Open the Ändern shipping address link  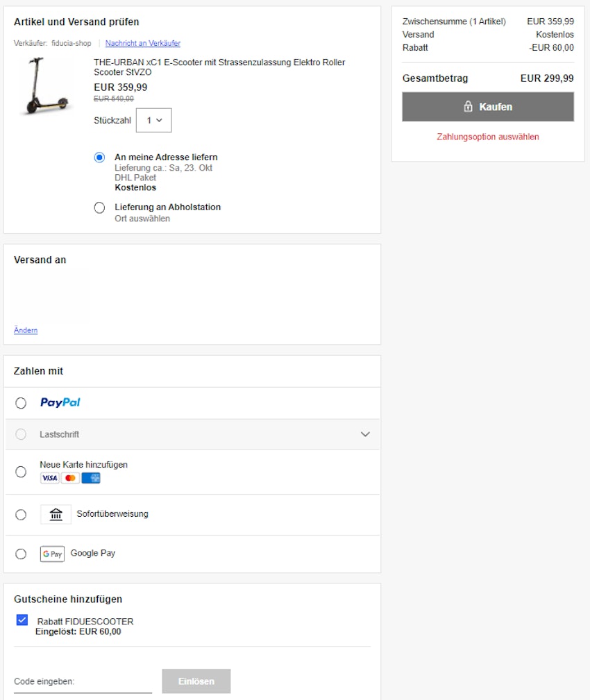tap(25, 330)
